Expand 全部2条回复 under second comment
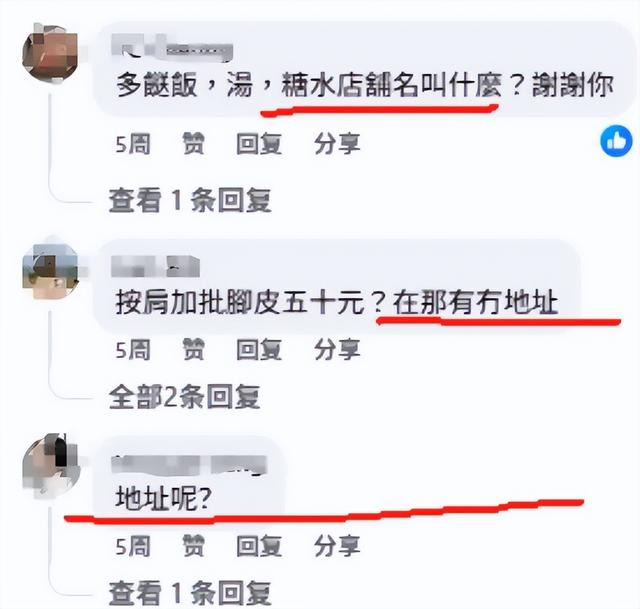The width and height of the screenshot is (640, 609). coord(184,397)
